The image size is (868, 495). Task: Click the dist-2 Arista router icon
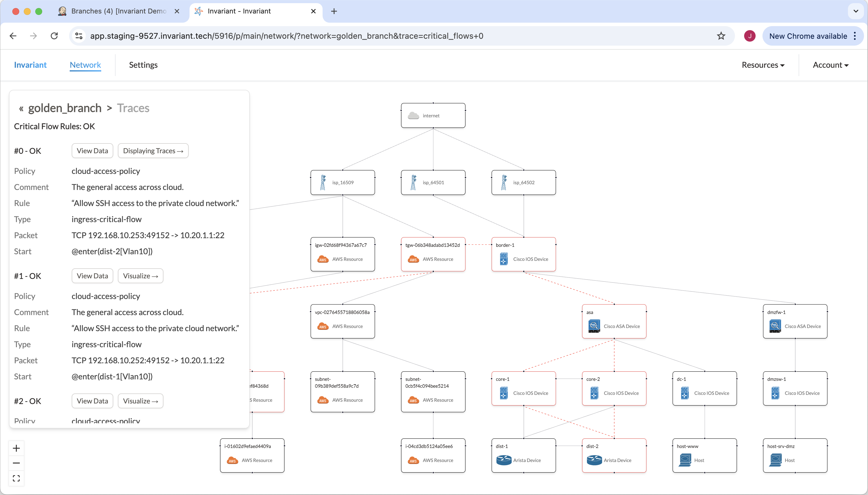[594, 460]
